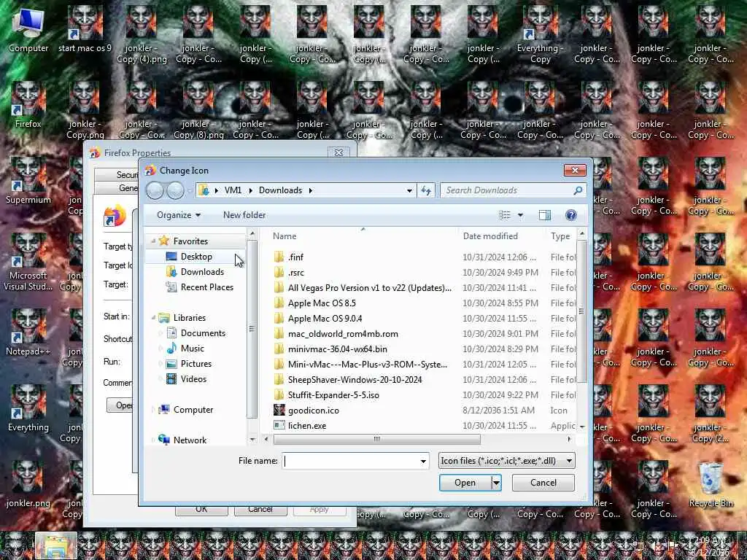Open the Organize dropdown menu

point(179,215)
